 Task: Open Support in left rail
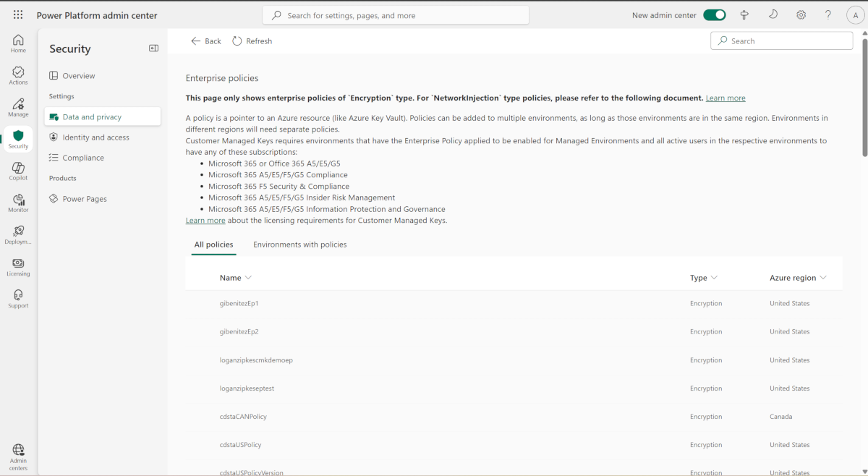pos(18,298)
